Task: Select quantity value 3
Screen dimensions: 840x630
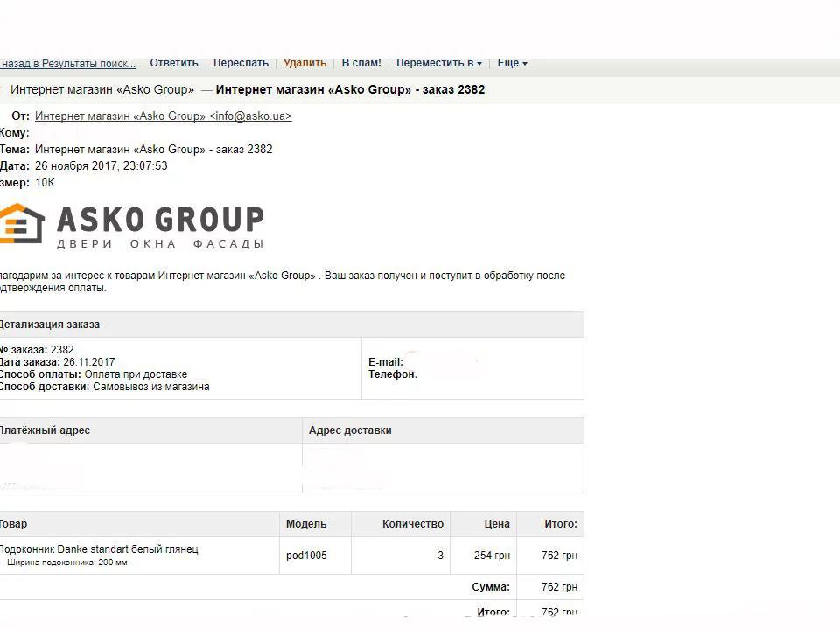Action: [440, 556]
